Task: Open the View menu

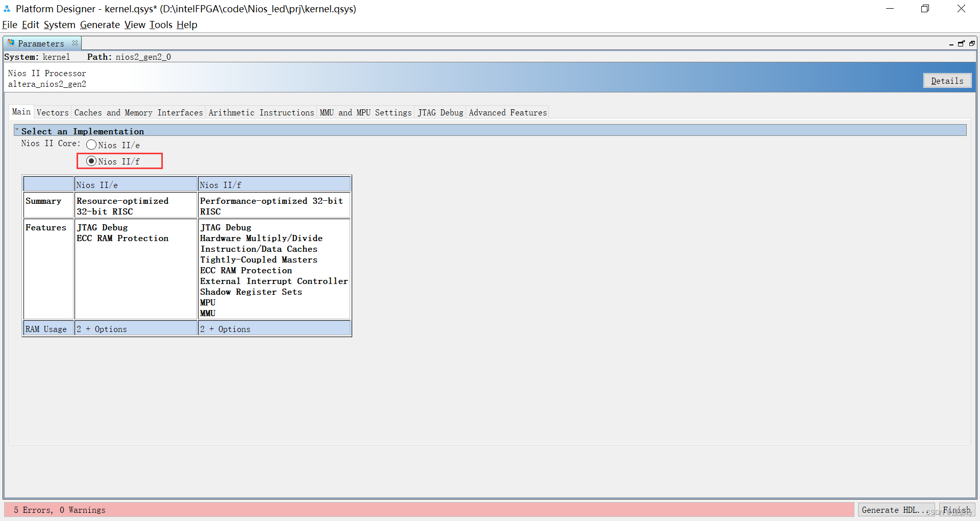Action: [x=135, y=25]
